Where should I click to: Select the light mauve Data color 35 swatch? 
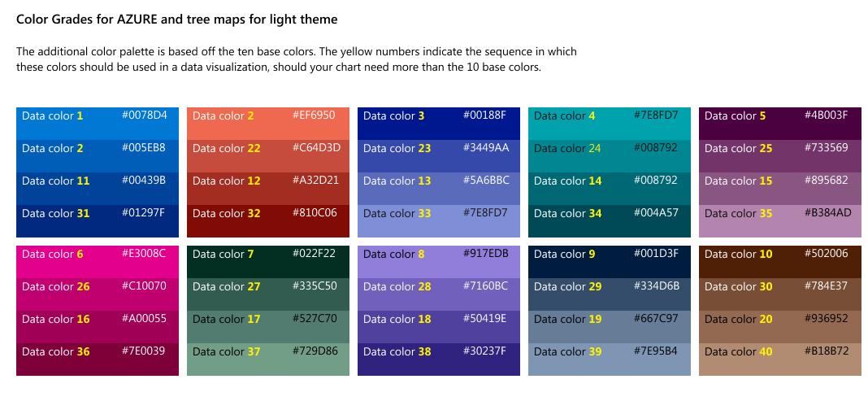tap(780, 220)
